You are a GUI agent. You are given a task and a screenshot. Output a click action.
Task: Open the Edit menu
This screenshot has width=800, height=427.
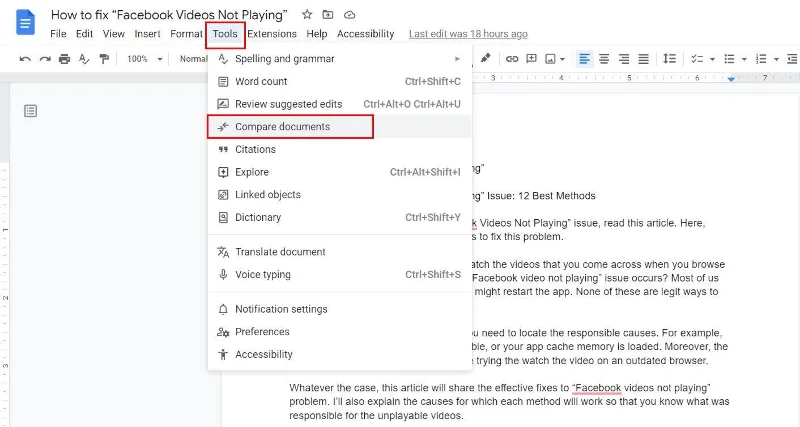coord(84,34)
